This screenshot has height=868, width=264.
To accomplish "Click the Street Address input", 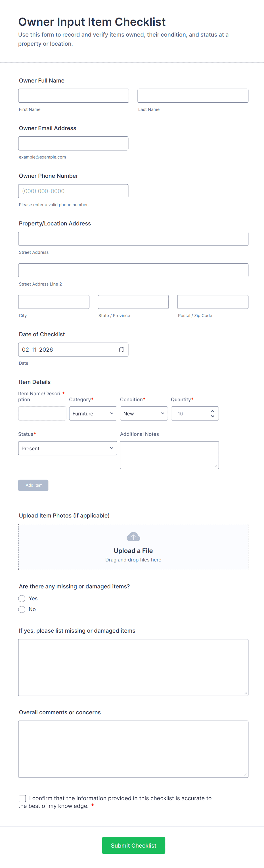I will click(133, 238).
